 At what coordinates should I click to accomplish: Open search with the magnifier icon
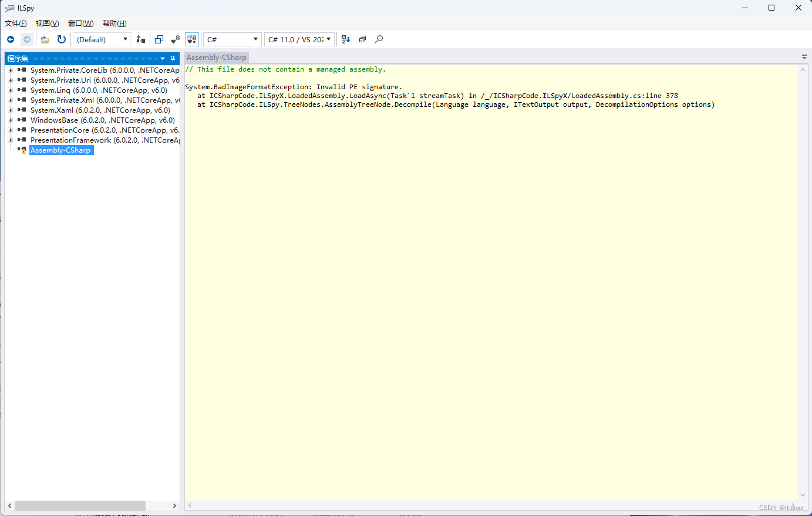(379, 39)
